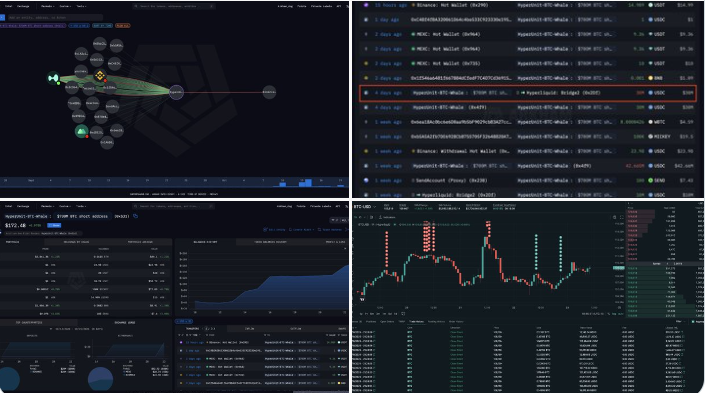Click 'Binance: Withdrawal Hot Wallet' entry
This screenshot has width=706, height=393.
click(x=459, y=151)
